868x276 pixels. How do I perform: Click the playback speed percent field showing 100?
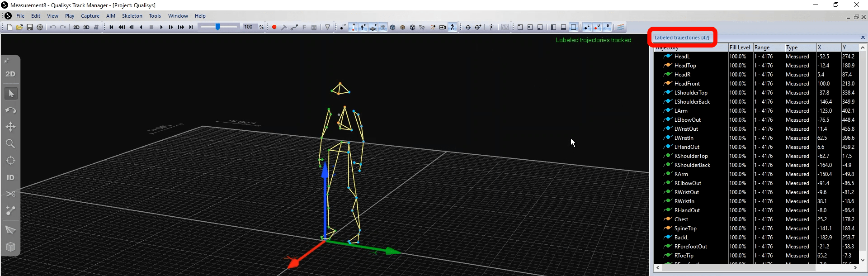pyautogui.click(x=250, y=27)
